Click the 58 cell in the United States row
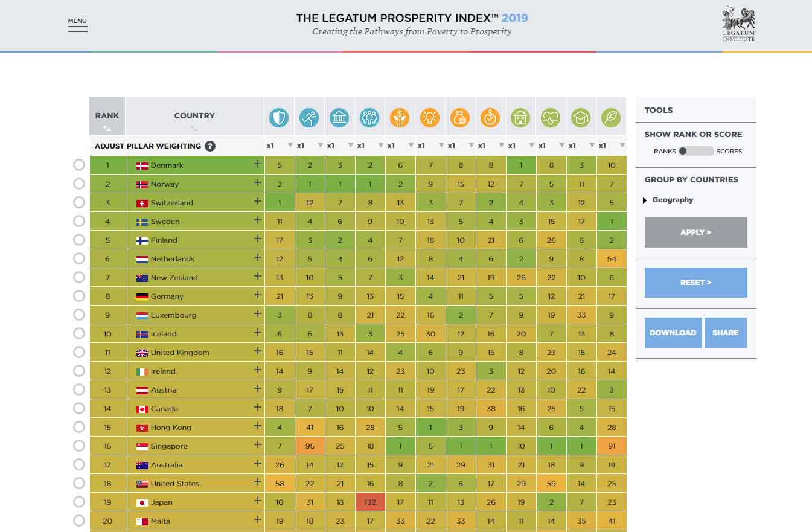The height and width of the screenshot is (532, 812). (x=280, y=484)
